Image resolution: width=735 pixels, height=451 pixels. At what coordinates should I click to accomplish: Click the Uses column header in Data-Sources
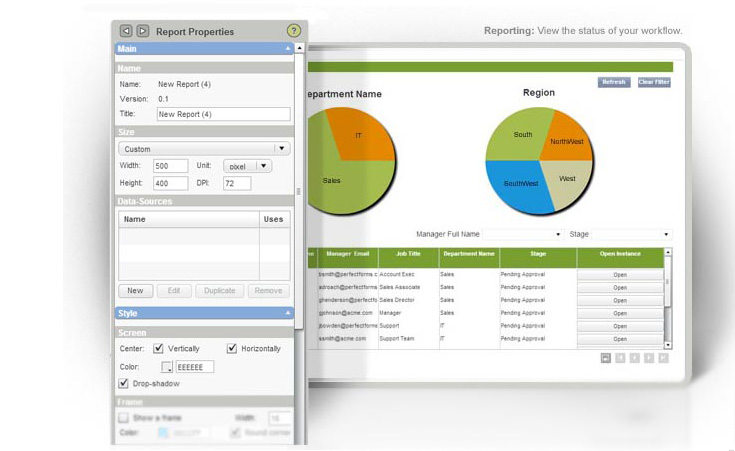click(275, 219)
